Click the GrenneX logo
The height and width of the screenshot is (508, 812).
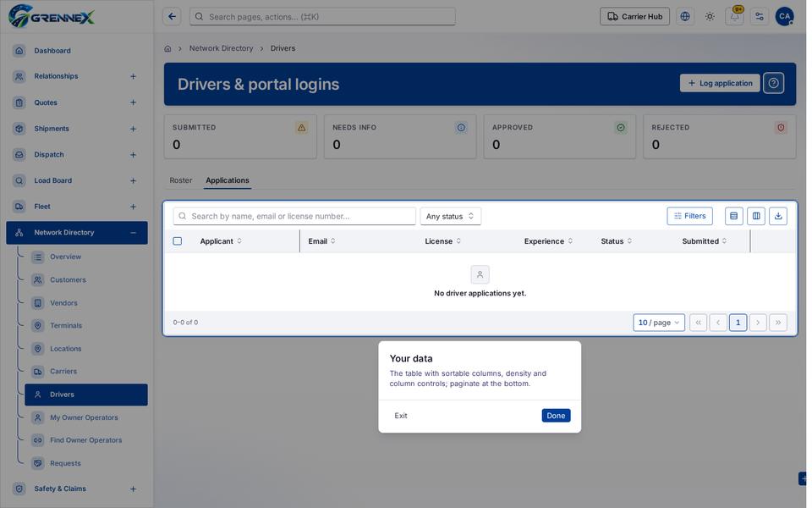click(52, 16)
